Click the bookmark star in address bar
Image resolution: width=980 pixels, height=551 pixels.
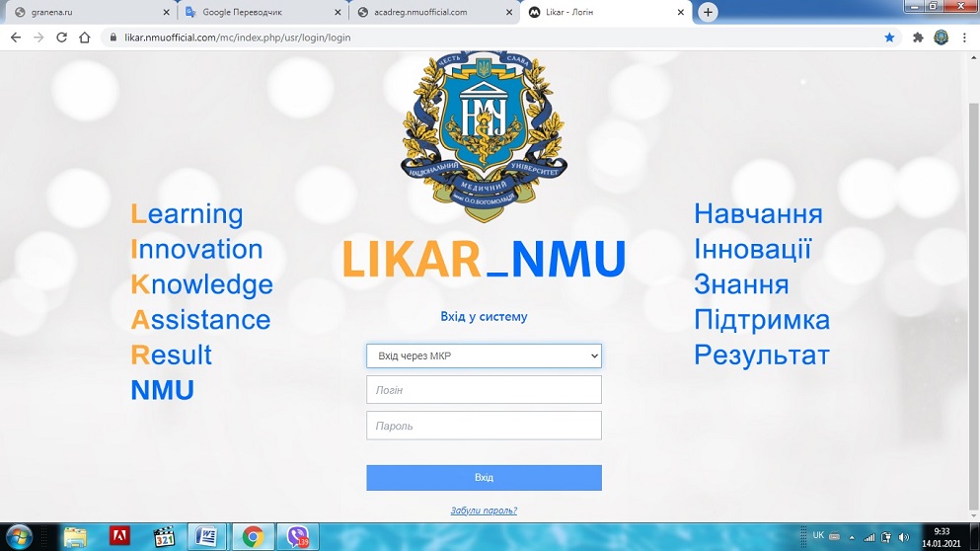point(889,38)
